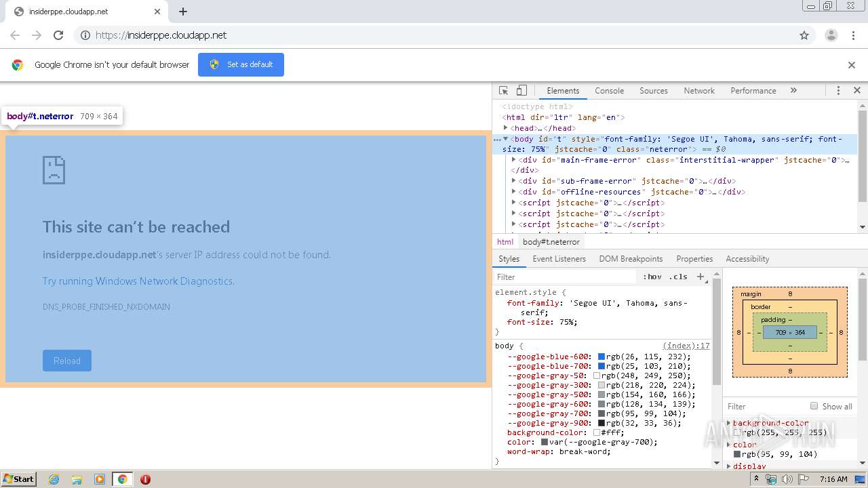Viewport: 868px width, 488px height.
Task: Add new style rule plus icon
Action: pyautogui.click(x=701, y=277)
